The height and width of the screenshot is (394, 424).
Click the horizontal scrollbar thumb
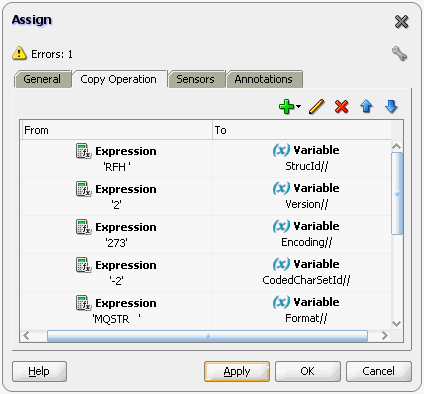[x=207, y=336]
